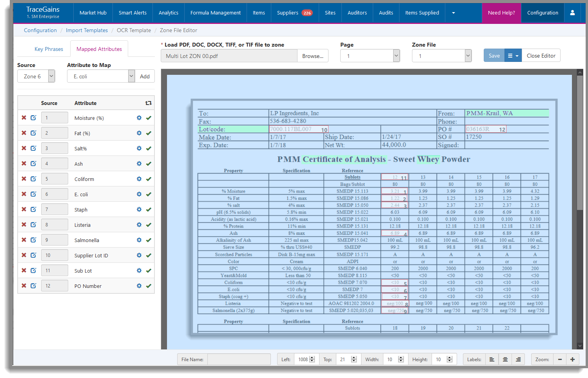Delete the Coliform mapping row
588x378 pixels.
tap(24, 179)
